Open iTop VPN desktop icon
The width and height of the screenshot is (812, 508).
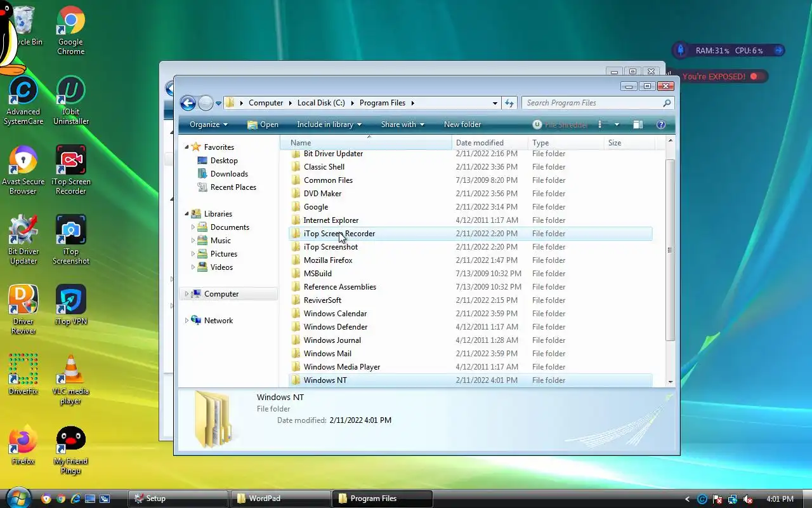[x=70, y=305]
